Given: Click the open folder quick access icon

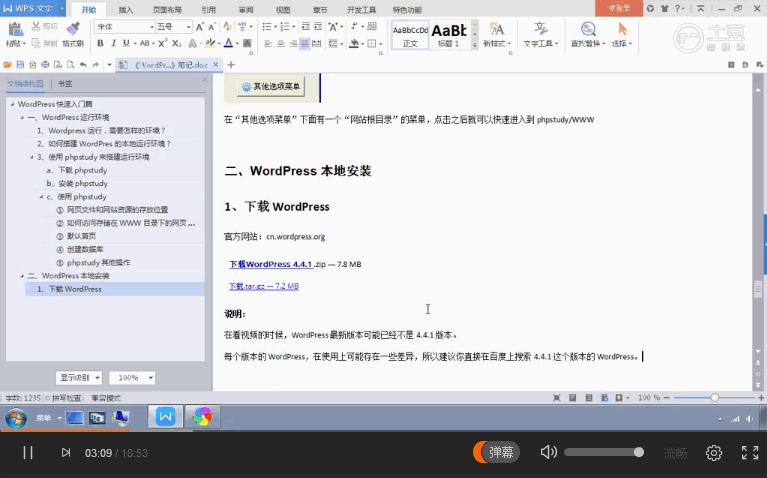Looking at the screenshot, I should (7, 65).
